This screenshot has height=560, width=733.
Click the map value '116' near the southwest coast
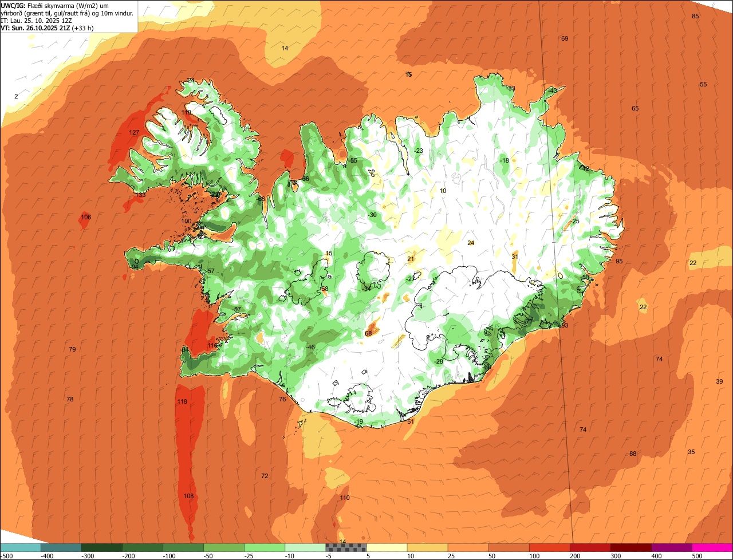click(x=212, y=345)
